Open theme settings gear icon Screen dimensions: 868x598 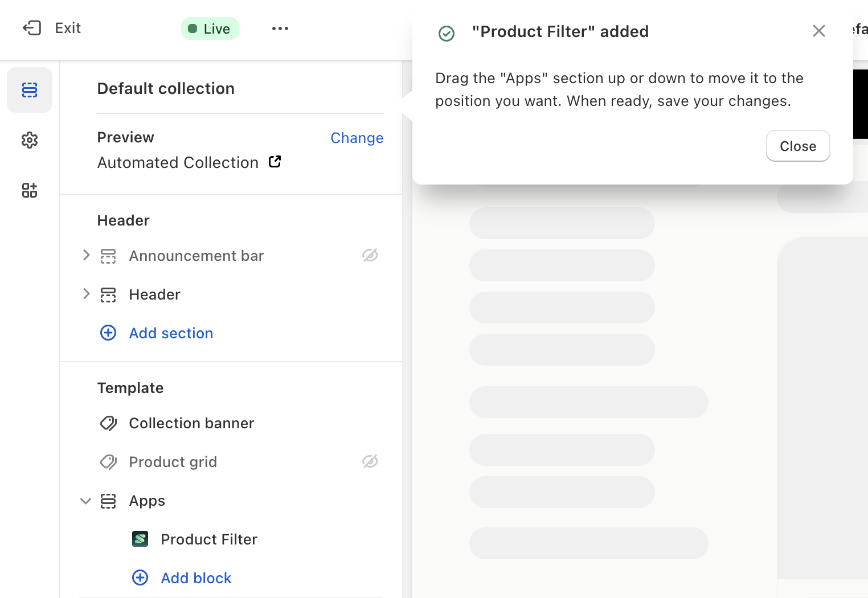point(30,140)
